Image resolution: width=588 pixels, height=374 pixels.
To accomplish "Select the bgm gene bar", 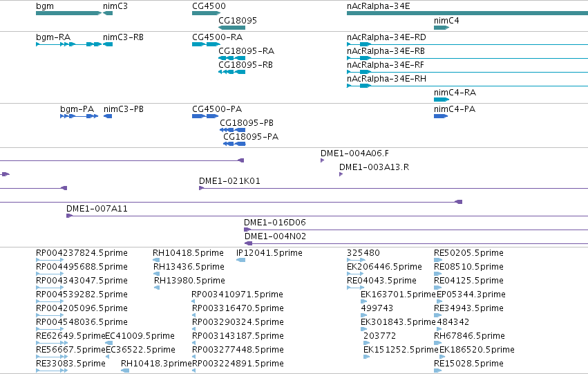I will point(68,13).
